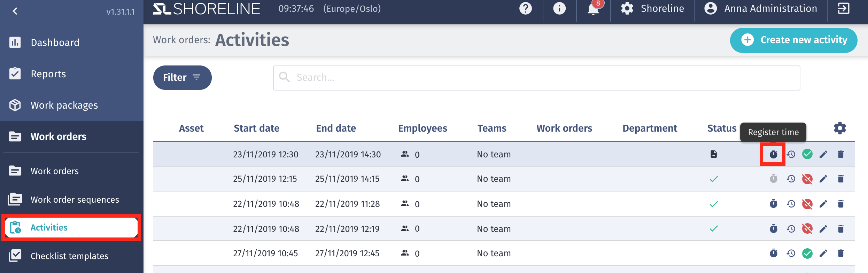Go to Dashboard in the sidebar
Viewport: 868px width, 273px height.
click(55, 42)
